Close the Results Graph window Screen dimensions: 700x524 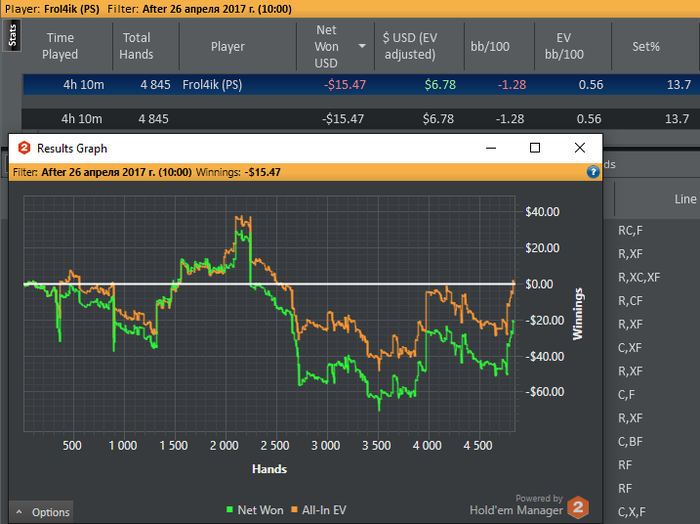[579, 148]
